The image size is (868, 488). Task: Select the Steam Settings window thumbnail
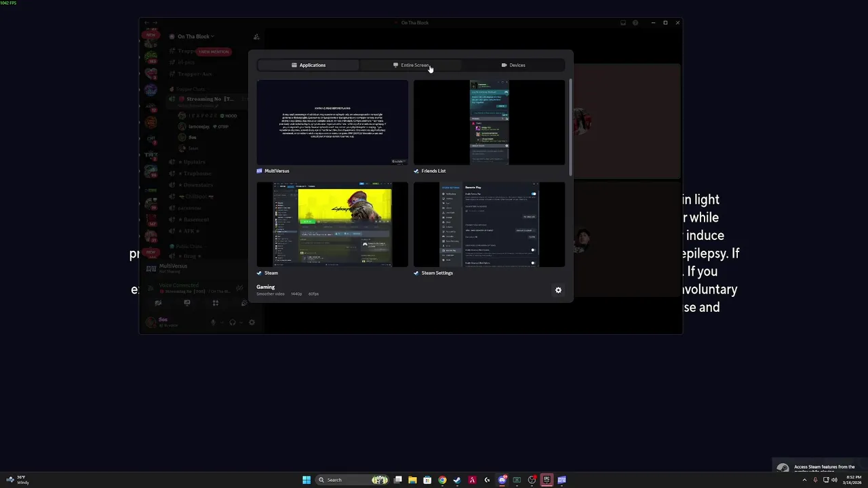(x=489, y=224)
